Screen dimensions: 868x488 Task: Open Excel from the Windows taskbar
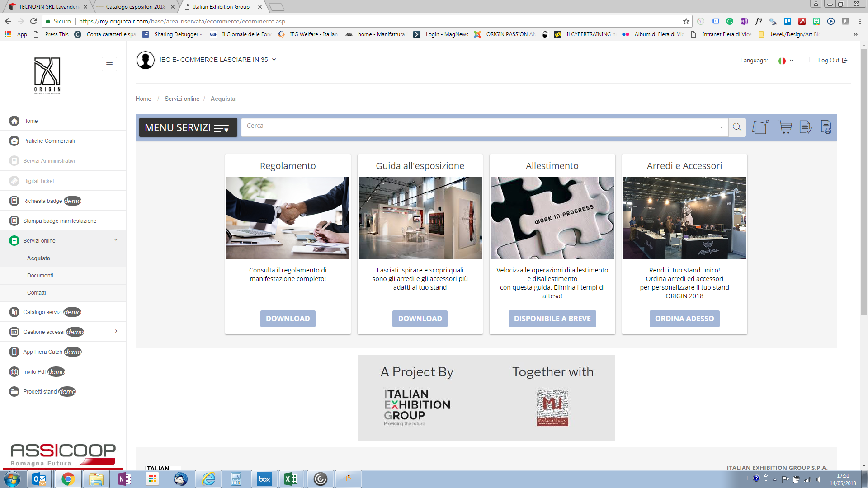click(290, 479)
